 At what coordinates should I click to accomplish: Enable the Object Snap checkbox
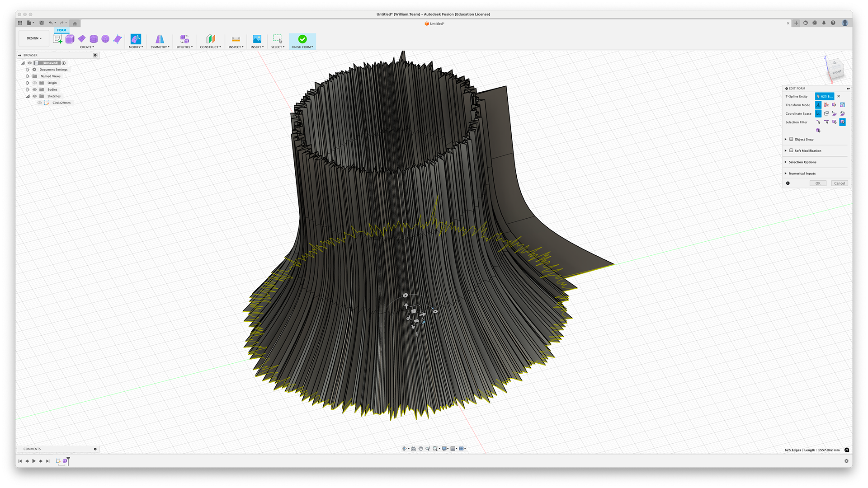[x=791, y=139]
